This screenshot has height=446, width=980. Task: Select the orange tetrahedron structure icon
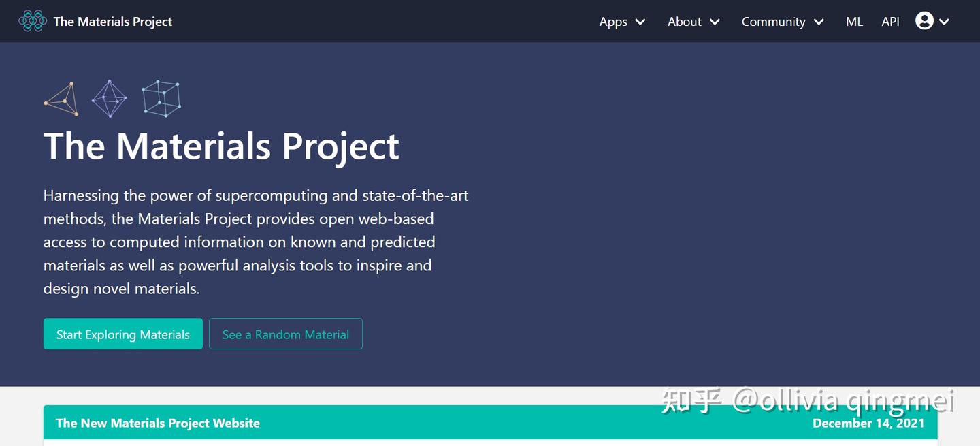pyautogui.click(x=61, y=97)
